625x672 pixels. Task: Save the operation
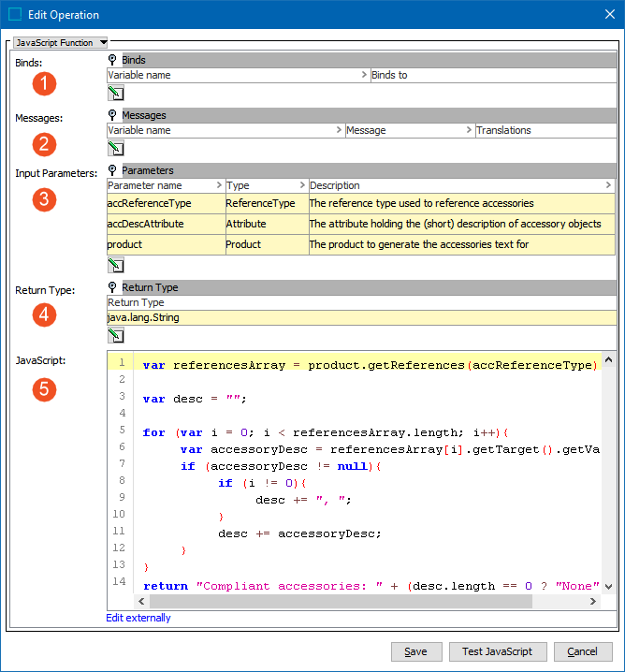pyautogui.click(x=415, y=651)
